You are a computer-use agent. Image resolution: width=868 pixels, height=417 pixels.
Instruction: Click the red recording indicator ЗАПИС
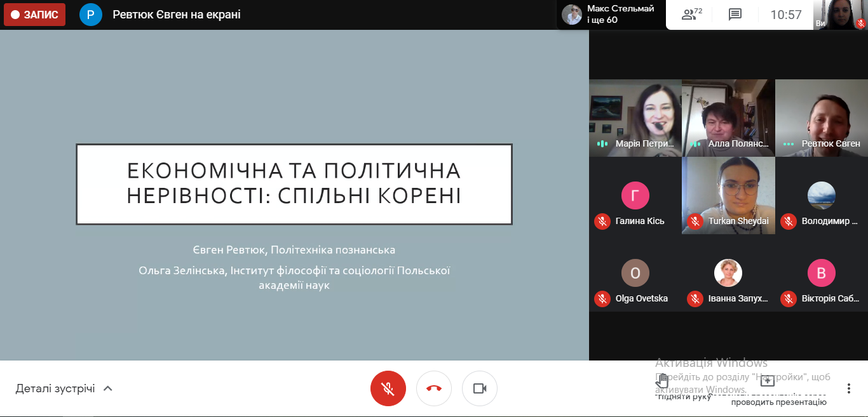pyautogui.click(x=35, y=15)
